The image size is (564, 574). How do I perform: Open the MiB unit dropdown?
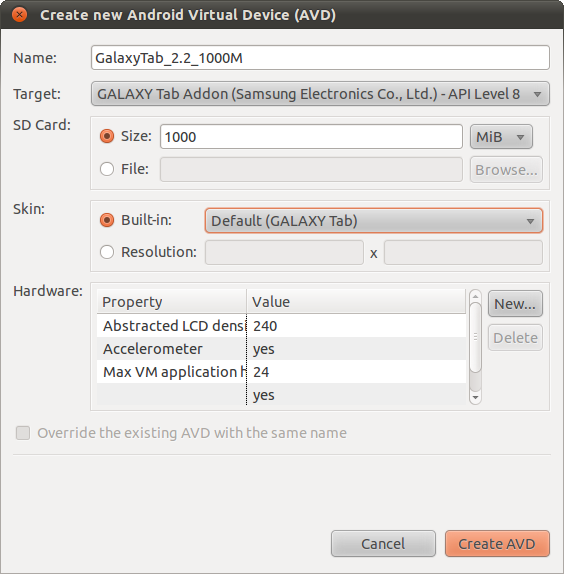tap(501, 137)
